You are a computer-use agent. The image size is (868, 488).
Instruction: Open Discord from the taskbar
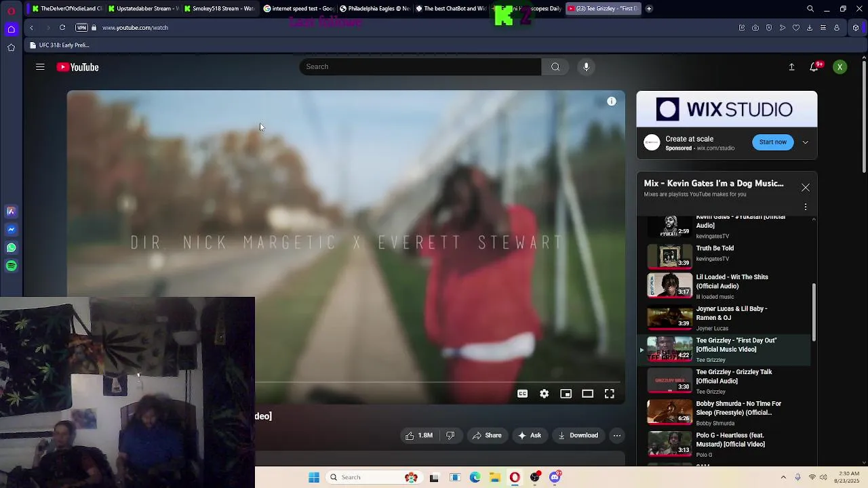click(555, 477)
